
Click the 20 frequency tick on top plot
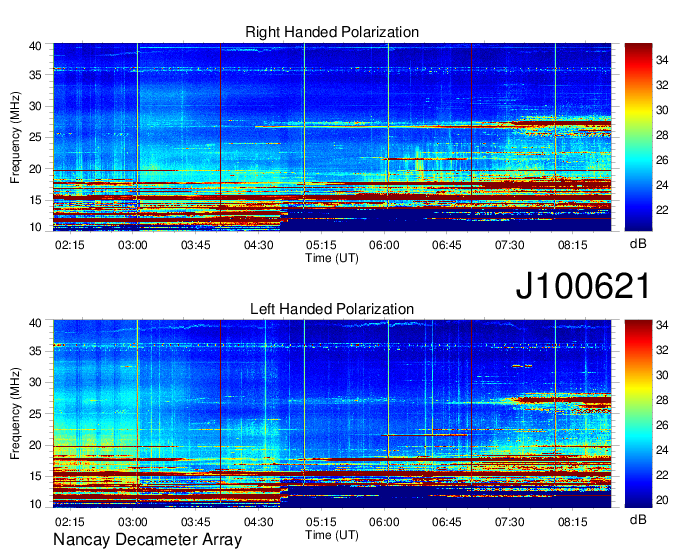coord(36,169)
